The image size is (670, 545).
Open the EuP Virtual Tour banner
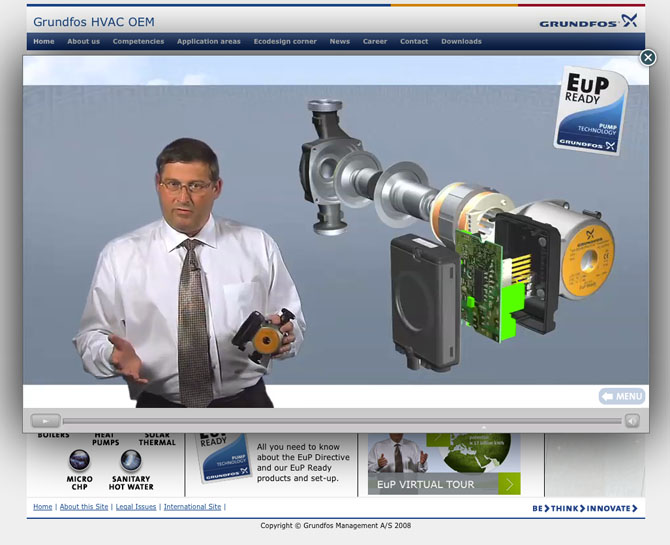click(x=444, y=464)
